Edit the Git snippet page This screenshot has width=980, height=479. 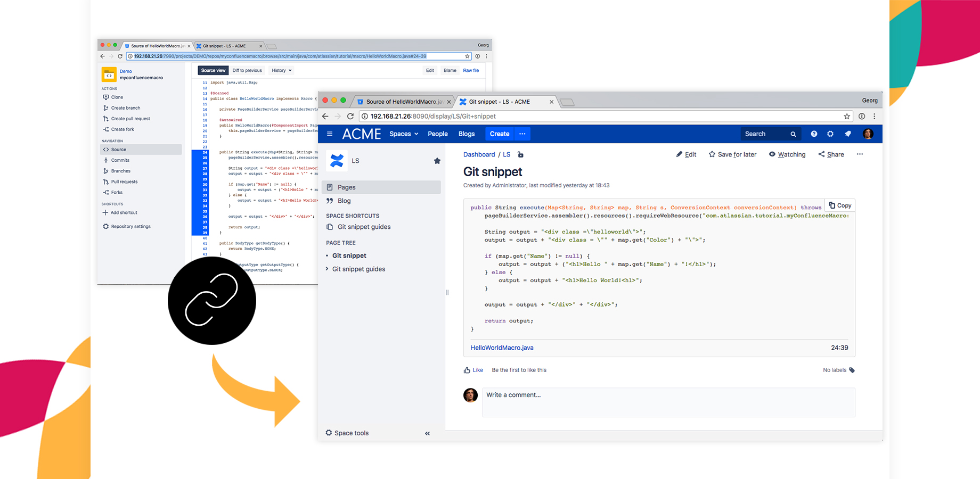(686, 154)
